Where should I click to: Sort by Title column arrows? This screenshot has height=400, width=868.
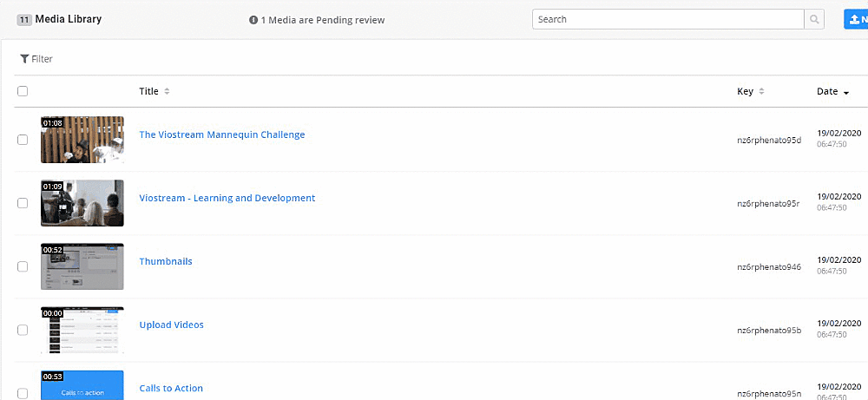(167, 91)
